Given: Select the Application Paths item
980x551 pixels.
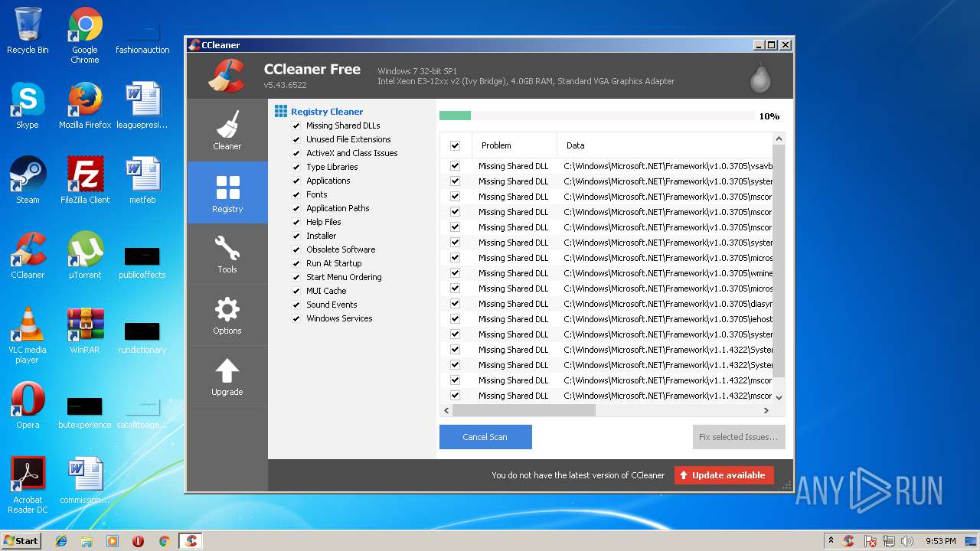Looking at the screenshot, I should click(338, 208).
